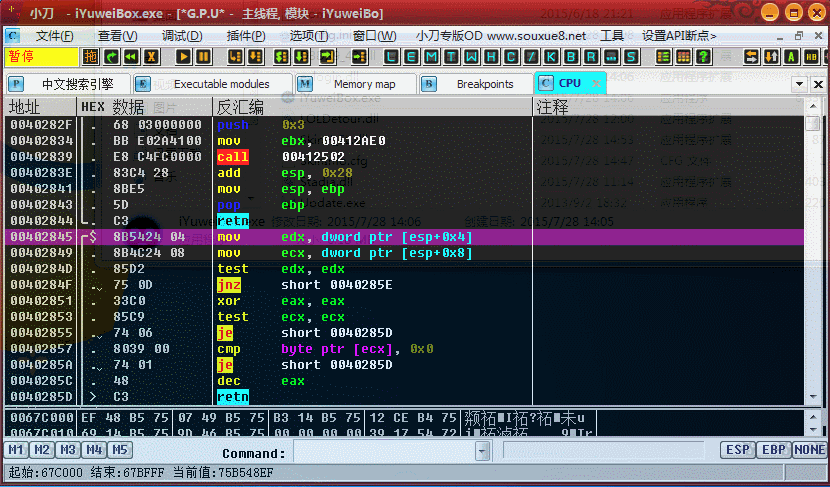
Task: Open the 设置API断点 menu
Action: [679, 36]
